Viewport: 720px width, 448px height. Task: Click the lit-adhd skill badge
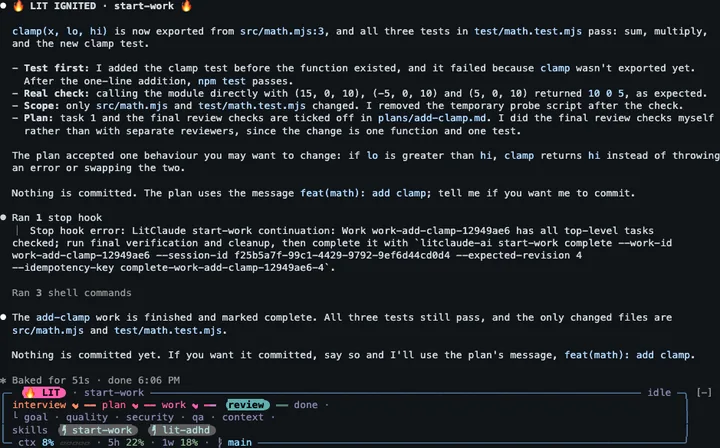coord(182,430)
